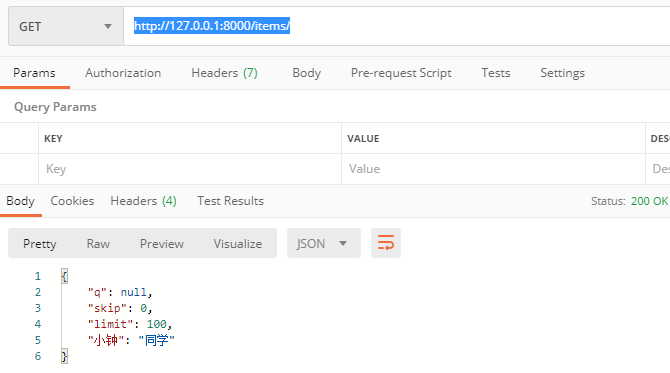Open the request Headers (7) tab
Viewport: 670px width, 373px height.
tap(224, 73)
